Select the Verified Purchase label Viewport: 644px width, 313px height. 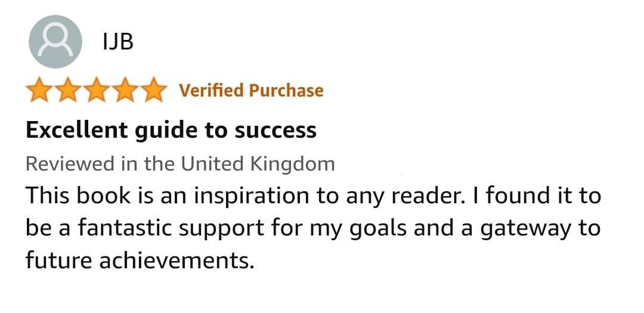coord(252,91)
